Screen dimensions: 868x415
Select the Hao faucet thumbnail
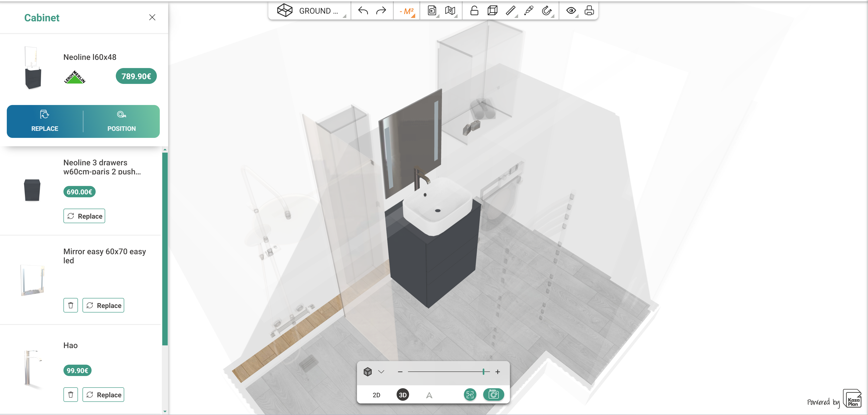click(32, 368)
